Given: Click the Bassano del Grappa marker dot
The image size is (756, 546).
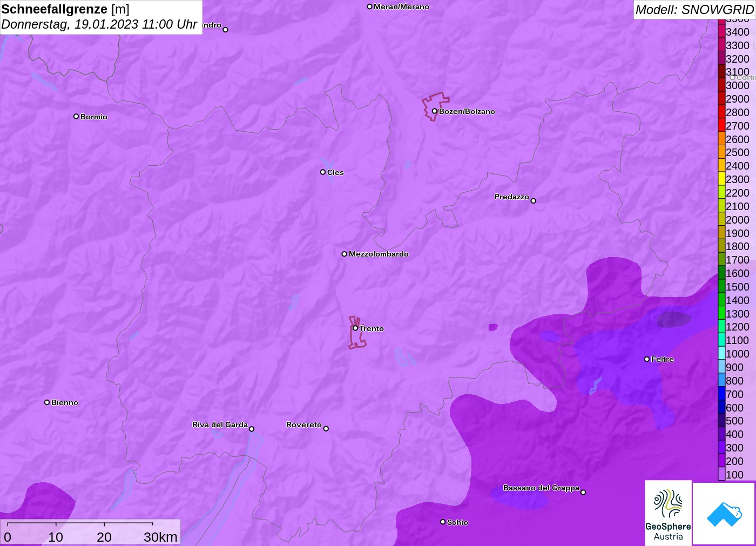Looking at the screenshot, I should pyautogui.click(x=583, y=492).
